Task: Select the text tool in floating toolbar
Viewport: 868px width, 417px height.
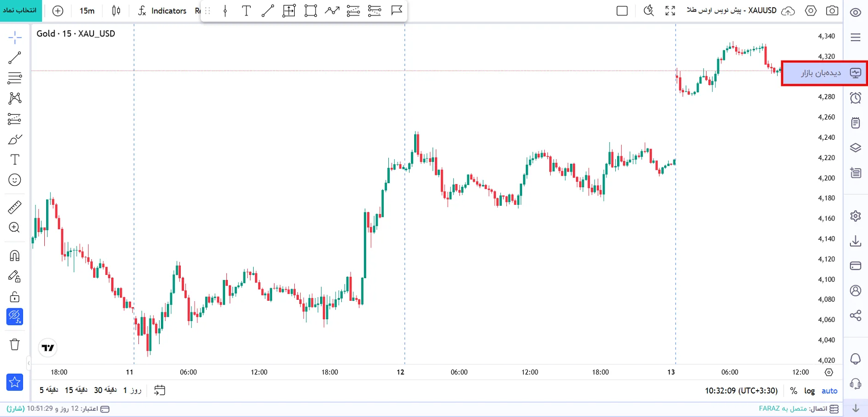Action: pyautogui.click(x=246, y=11)
